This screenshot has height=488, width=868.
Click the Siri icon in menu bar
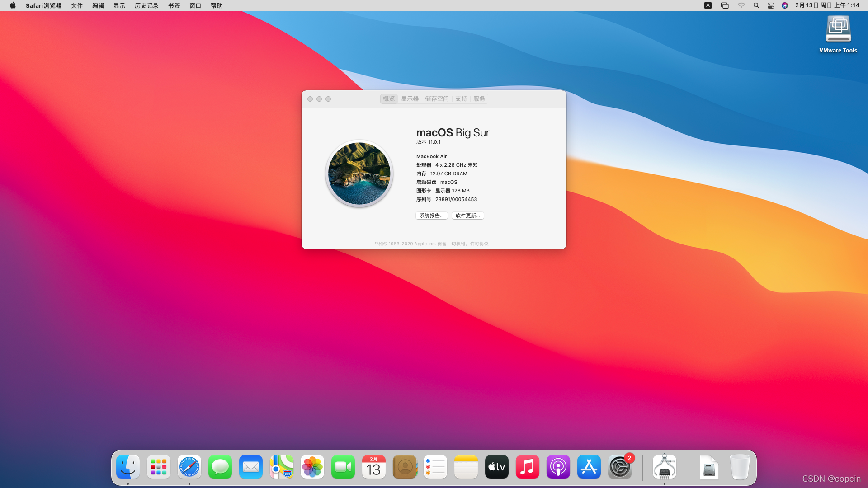[x=785, y=5]
